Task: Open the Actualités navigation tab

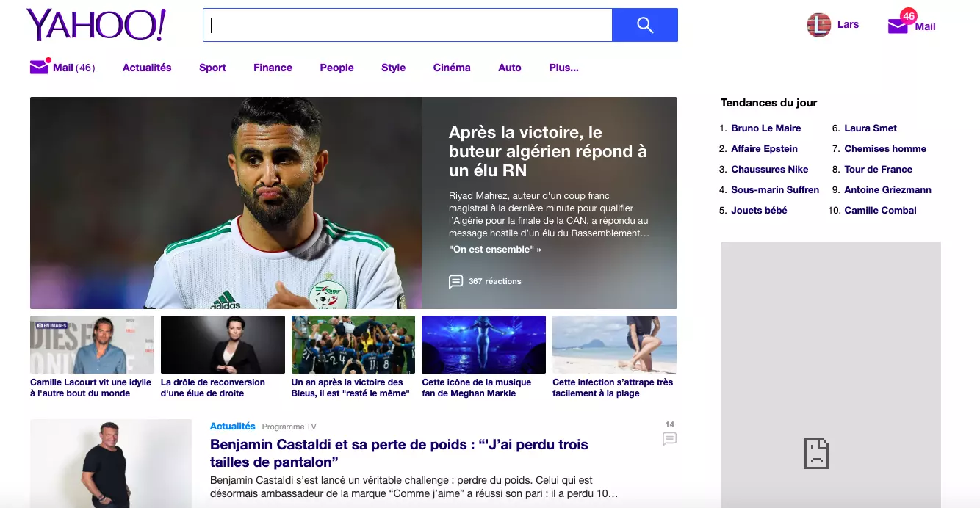Action: pyautogui.click(x=147, y=68)
